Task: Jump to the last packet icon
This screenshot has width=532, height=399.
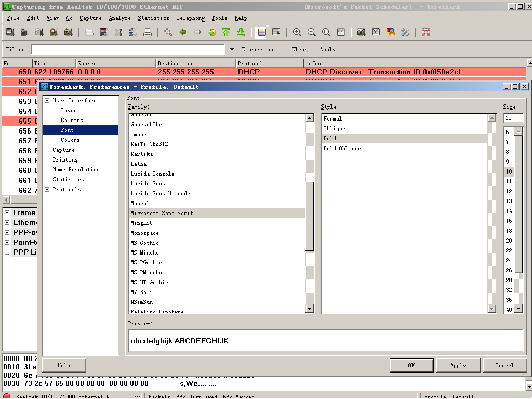Action: pos(241,32)
